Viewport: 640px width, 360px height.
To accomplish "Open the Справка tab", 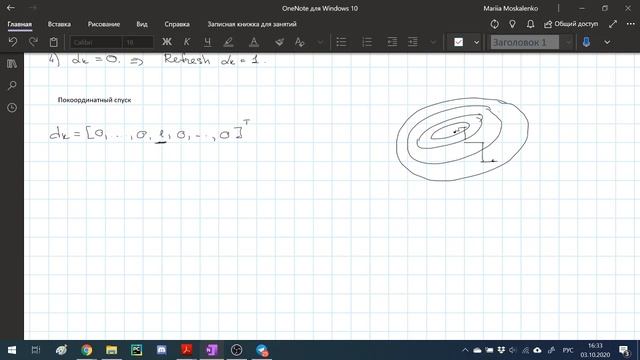I will [177, 24].
